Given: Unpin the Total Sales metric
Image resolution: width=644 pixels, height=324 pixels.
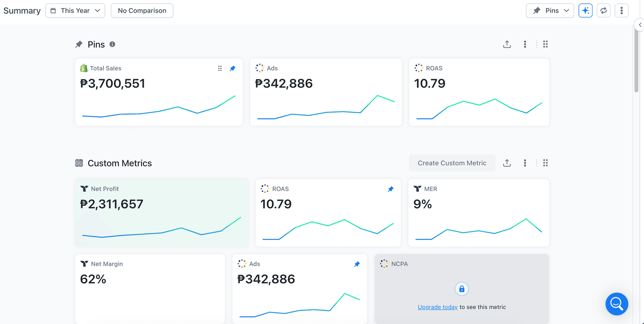Looking at the screenshot, I should pos(232,68).
